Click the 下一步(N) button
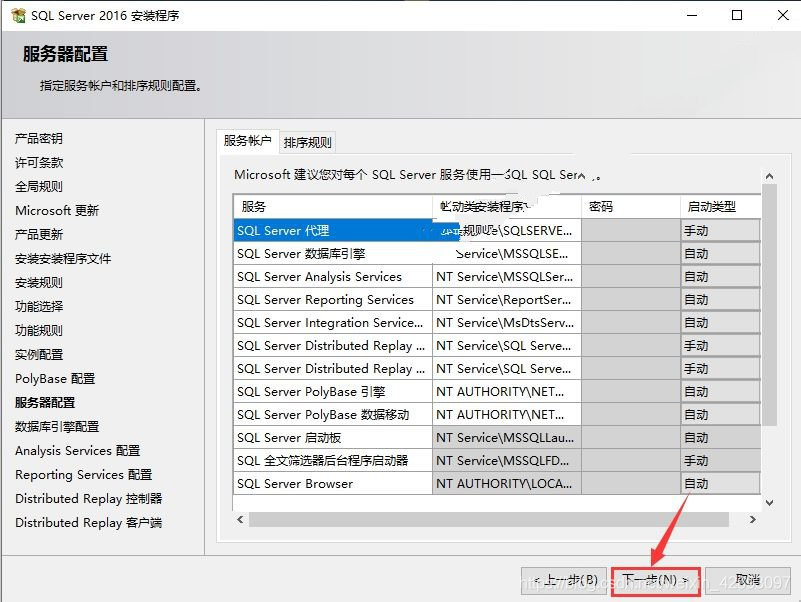 click(x=655, y=581)
